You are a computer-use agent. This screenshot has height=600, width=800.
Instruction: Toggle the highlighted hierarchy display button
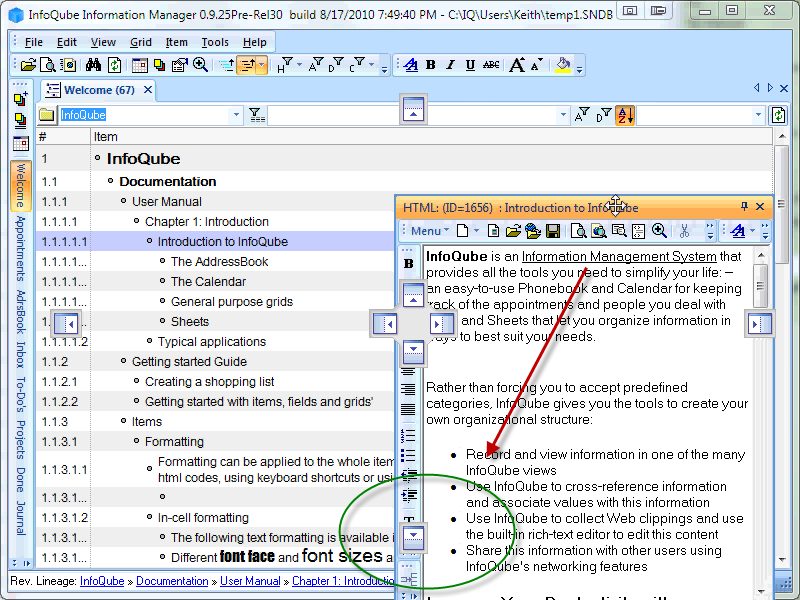247,65
